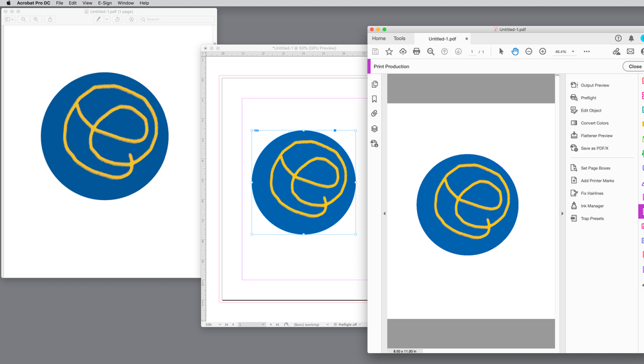This screenshot has height=364, width=644.
Task: Click the minus zoom out button
Action: tap(529, 52)
